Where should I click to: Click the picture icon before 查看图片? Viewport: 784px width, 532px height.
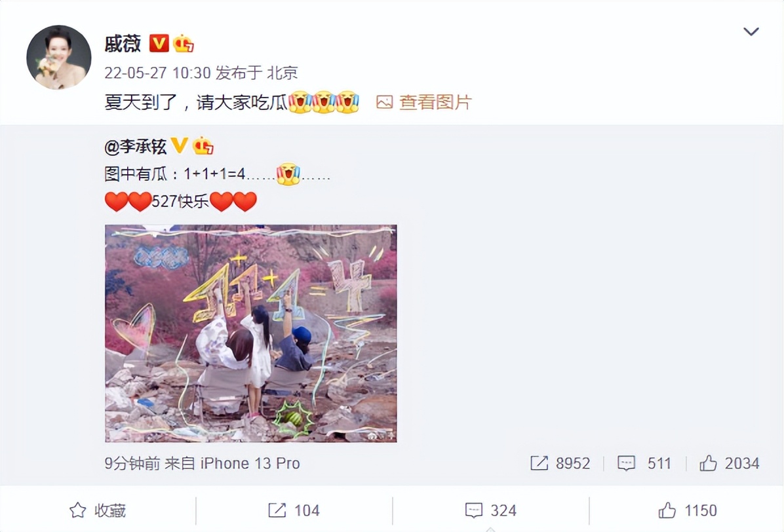coord(385,102)
